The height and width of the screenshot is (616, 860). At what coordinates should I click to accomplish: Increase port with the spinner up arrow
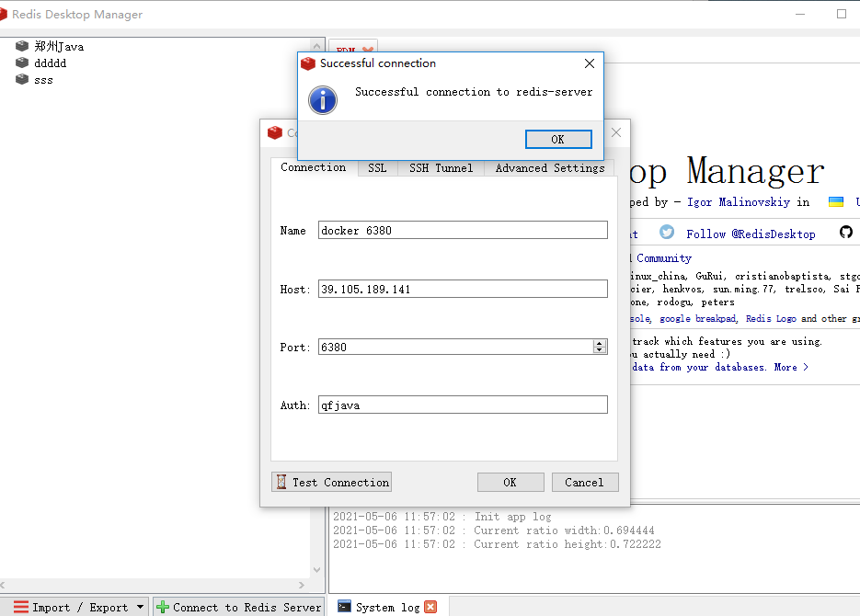coord(600,343)
